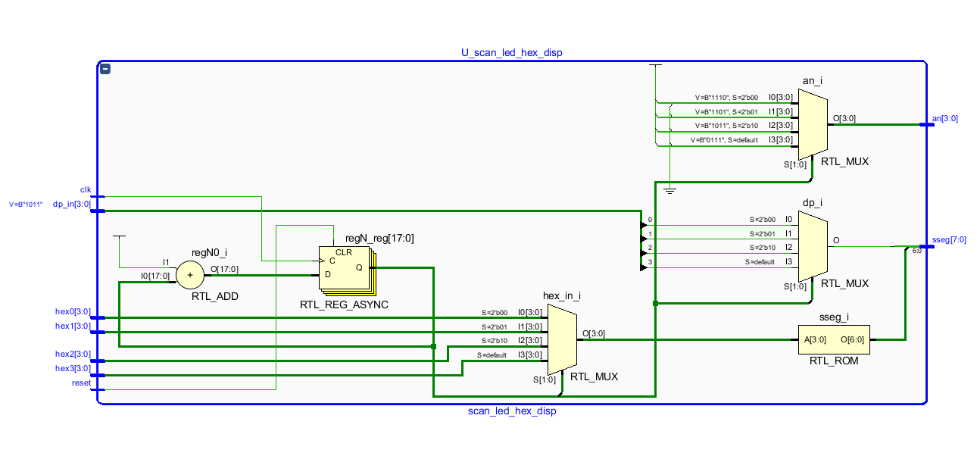This screenshot has height=456, width=980.
Task: Click the O[6:0] pin on sseg_i
Action: pyautogui.click(x=853, y=340)
